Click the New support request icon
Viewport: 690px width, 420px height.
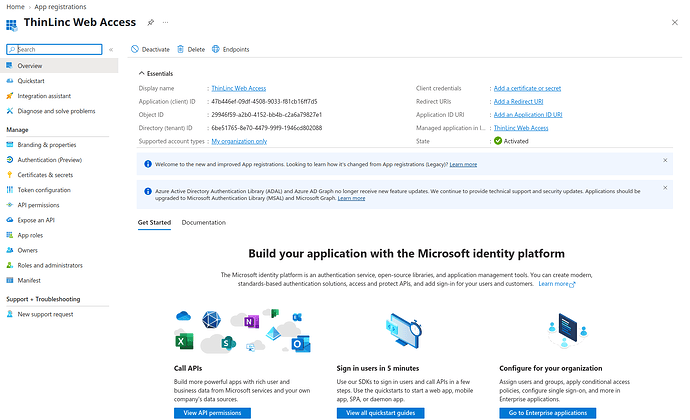9,314
